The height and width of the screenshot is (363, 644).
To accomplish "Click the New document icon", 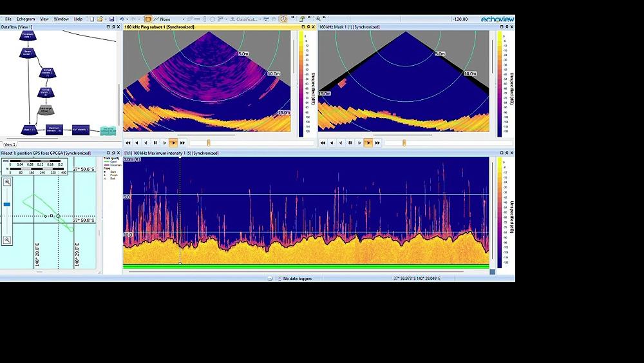I will (92, 19).
